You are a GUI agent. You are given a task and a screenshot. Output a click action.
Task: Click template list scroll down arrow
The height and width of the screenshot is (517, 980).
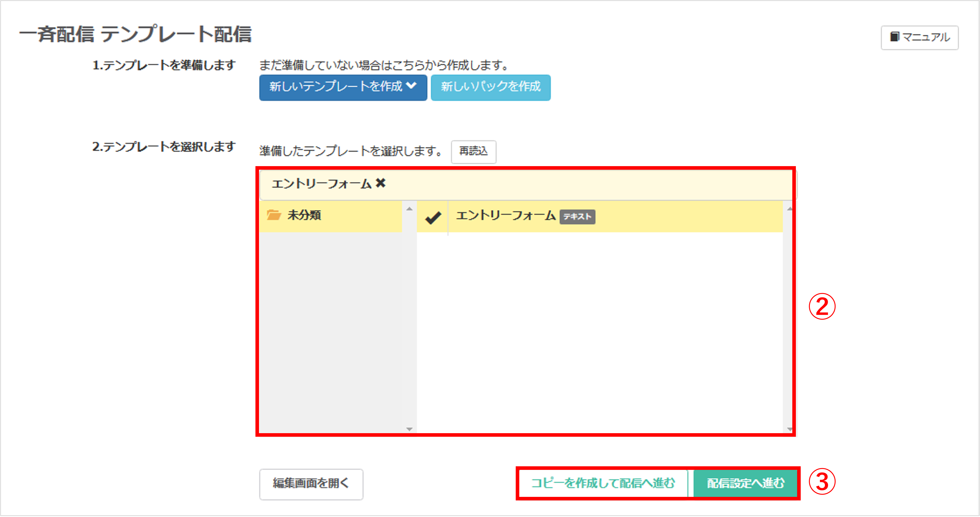[x=790, y=429]
